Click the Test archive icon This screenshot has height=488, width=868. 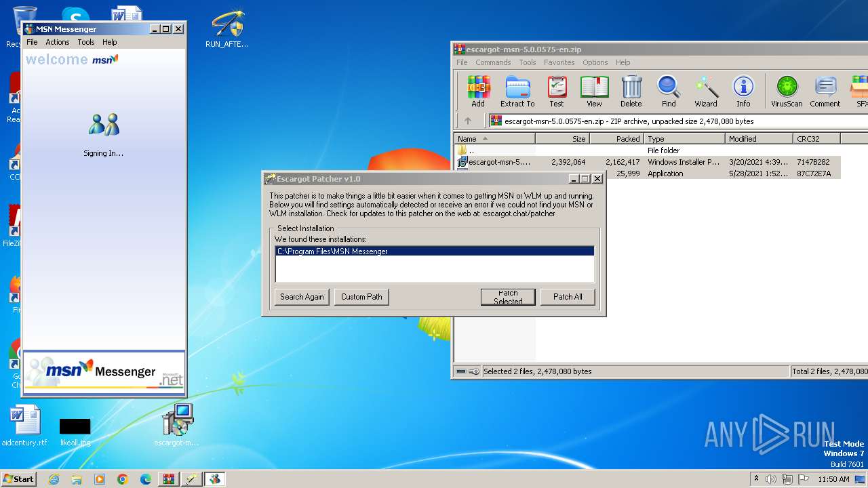(x=557, y=91)
